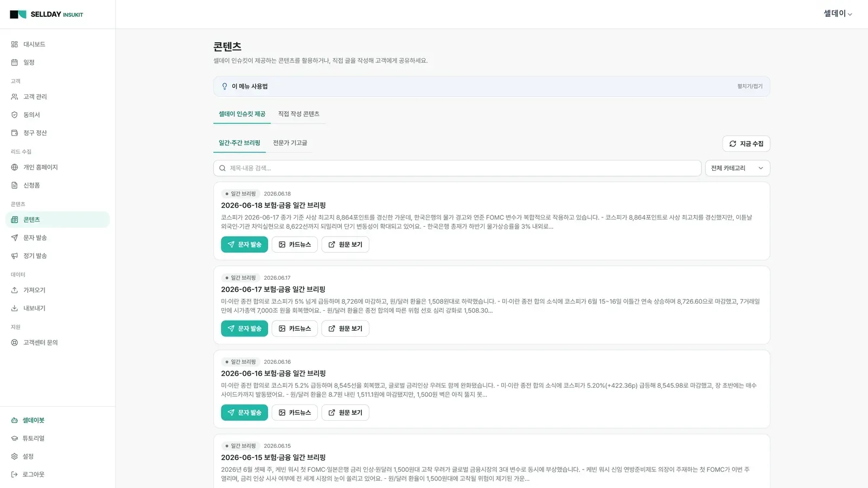
Task: Click the SELLDAY INSUKIT logo
Action: pyautogui.click(x=47, y=15)
